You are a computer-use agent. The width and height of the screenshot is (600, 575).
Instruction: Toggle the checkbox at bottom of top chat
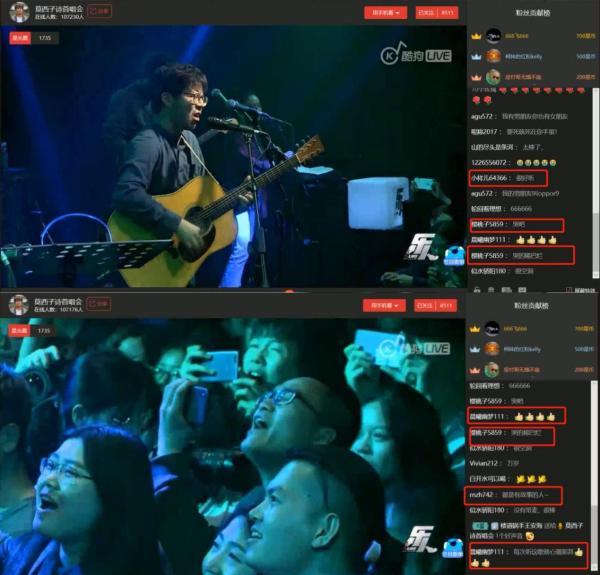point(567,289)
